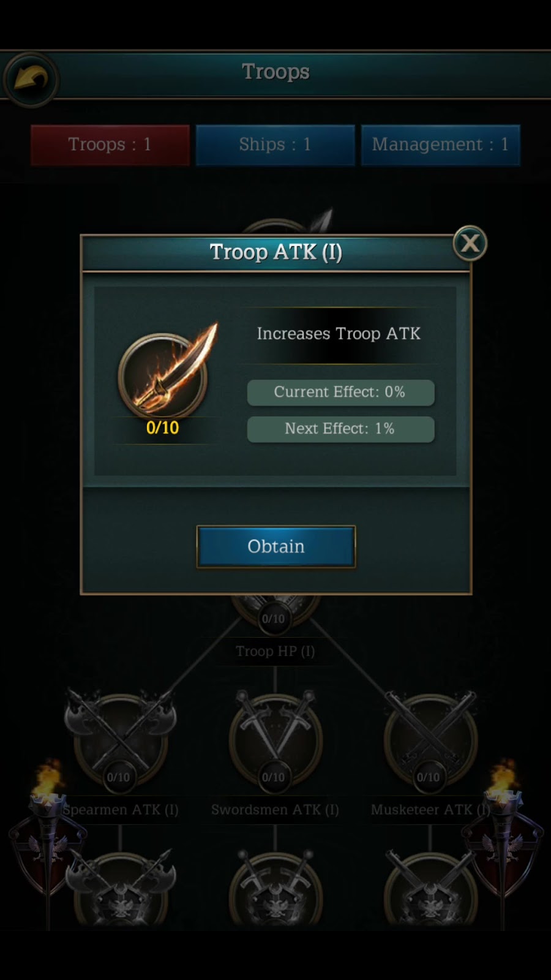Screen dimensions: 551x980
Task: Switch to the Troops : 1 tab
Action: coord(110,145)
